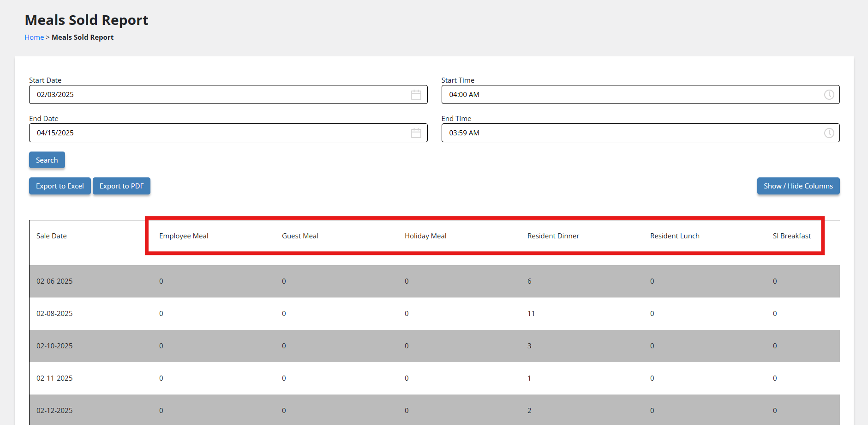Click Resident Dinner value 2 for 02-12-2025
The image size is (868, 425).
529,411
